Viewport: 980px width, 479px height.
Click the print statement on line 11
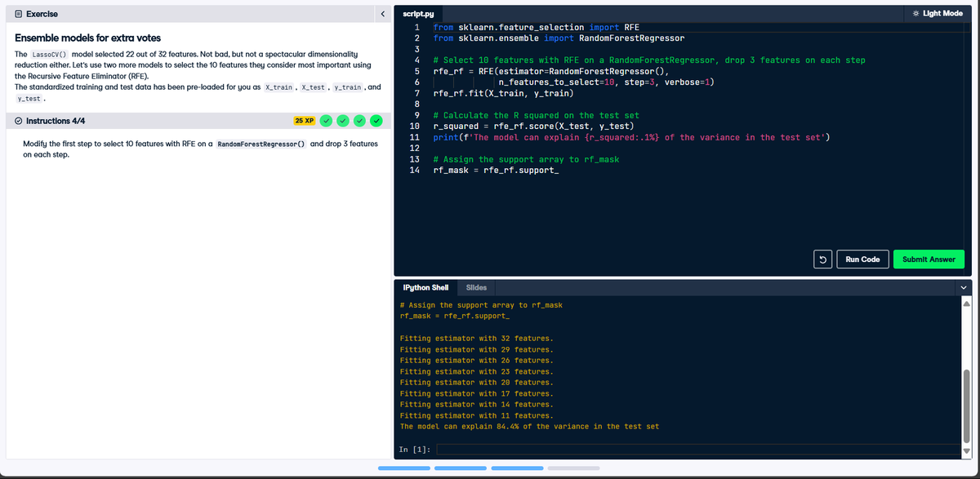(x=632, y=137)
